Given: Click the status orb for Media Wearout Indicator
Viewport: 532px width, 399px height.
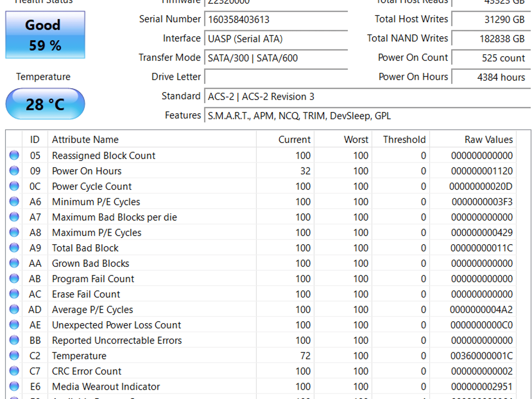Looking at the screenshot, I should (x=14, y=386).
